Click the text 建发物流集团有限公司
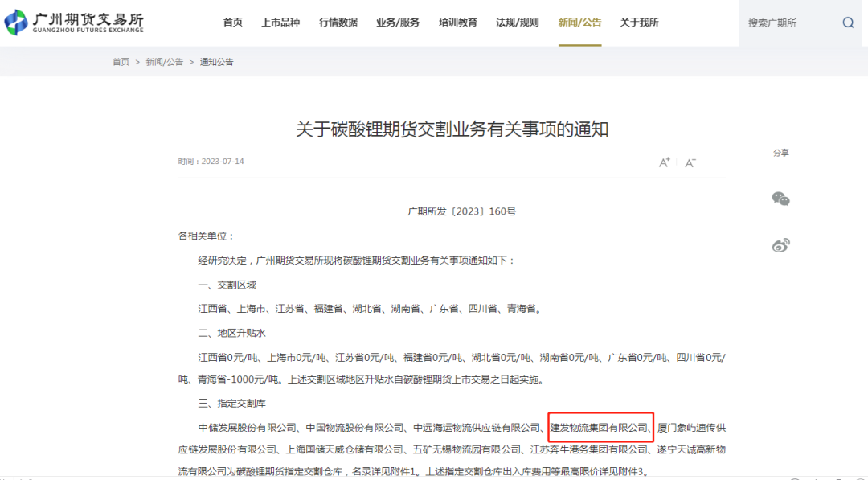The width and height of the screenshot is (868, 480). 599,428
